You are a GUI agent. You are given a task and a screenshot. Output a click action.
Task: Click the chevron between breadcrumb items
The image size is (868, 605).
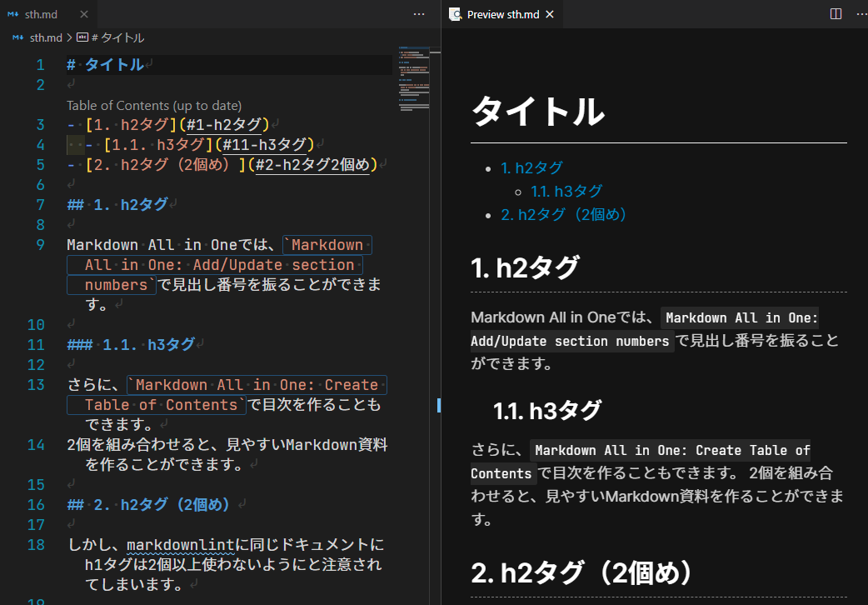[69, 37]
